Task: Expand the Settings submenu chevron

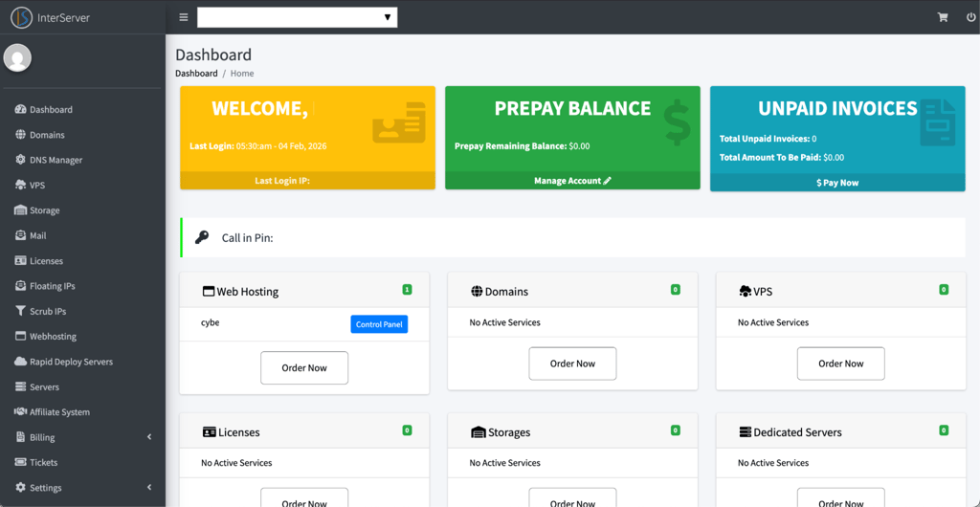Action: [149, 488]
